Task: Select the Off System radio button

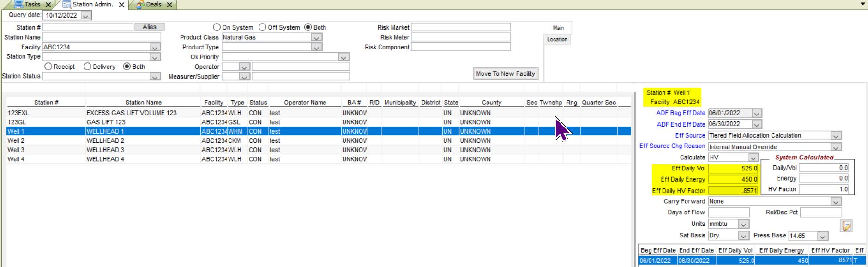Action: pyautogui.click(x=262, y=27)
